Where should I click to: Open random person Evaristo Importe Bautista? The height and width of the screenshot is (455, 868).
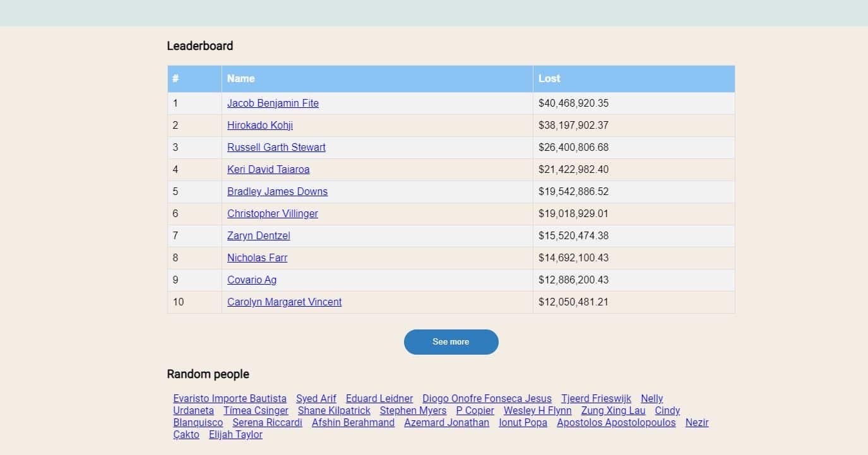click(230, 398)
